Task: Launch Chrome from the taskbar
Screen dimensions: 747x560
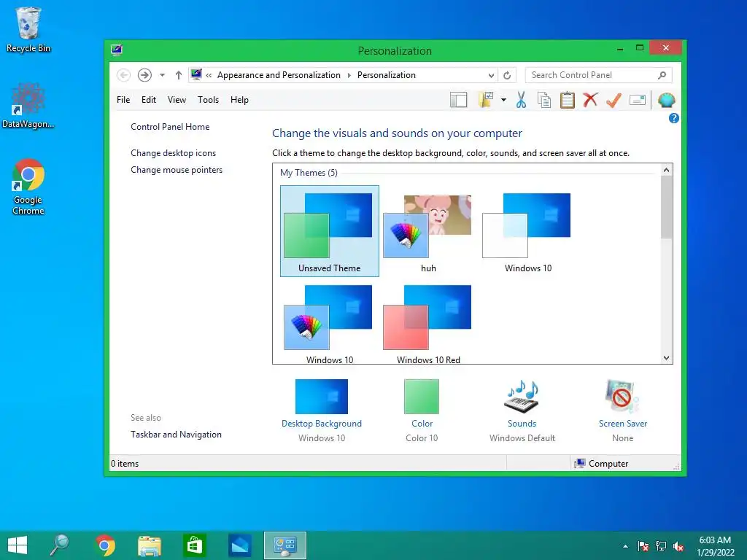Action: point(105,545)
